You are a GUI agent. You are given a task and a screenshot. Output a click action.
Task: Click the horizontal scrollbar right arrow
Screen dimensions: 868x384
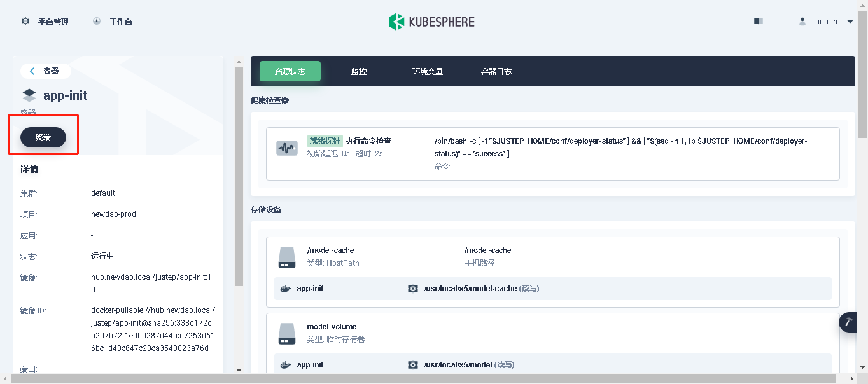coord(852,379)
